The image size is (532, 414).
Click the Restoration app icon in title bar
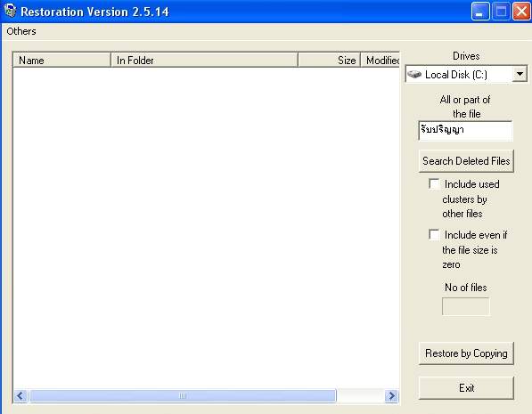click(10, 11)
